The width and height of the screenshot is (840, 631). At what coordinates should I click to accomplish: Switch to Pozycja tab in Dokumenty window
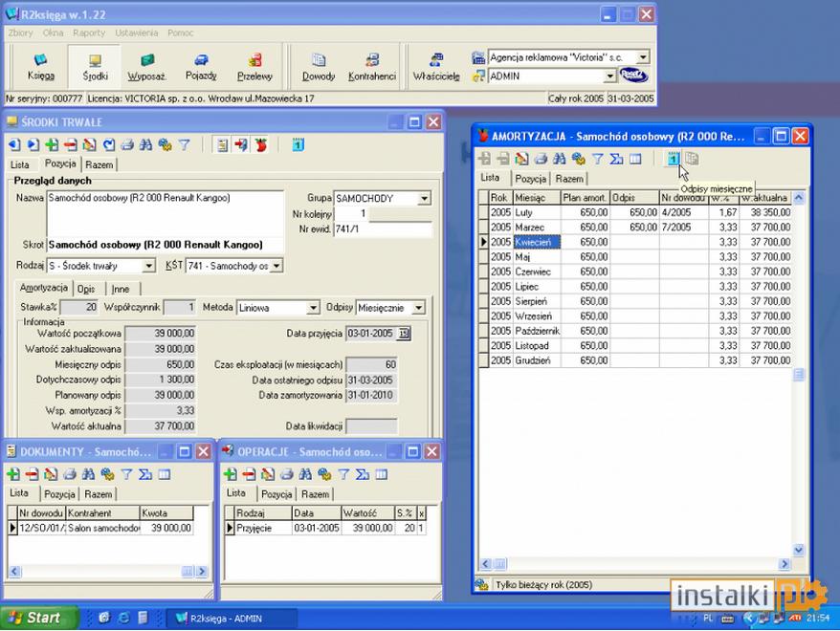point(59,494)
